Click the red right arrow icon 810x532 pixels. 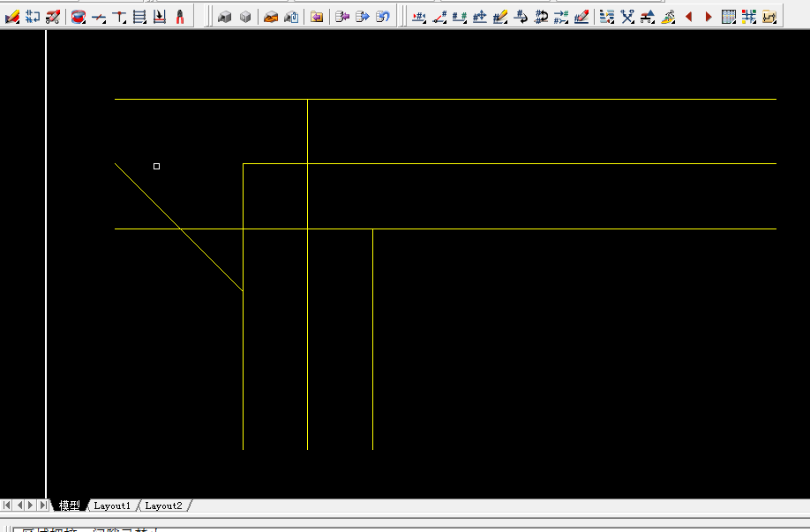click(x=708, y=16)
